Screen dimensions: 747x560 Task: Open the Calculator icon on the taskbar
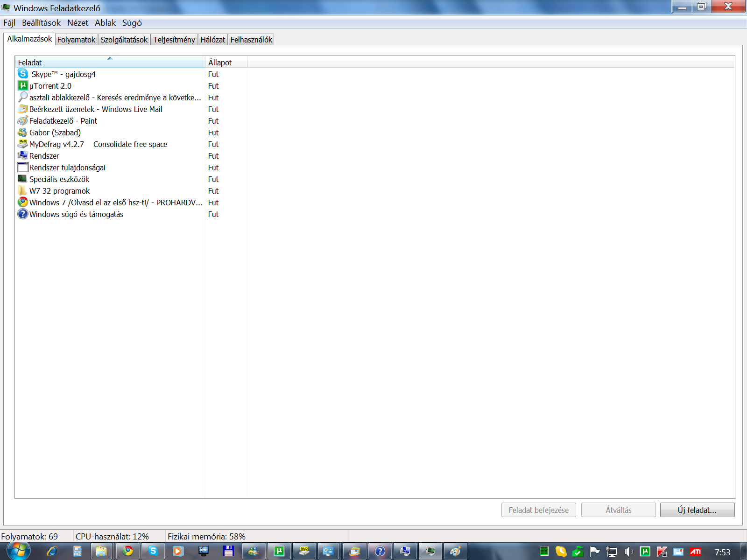pyautogui.click(x=78, y=552)
